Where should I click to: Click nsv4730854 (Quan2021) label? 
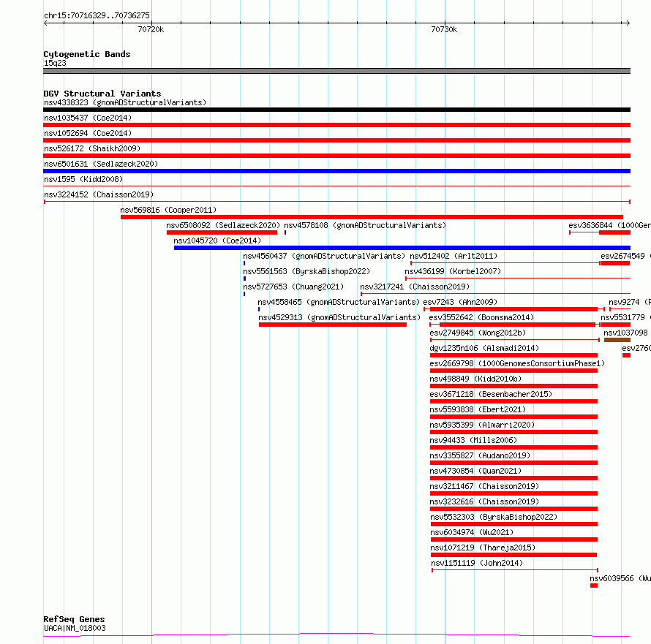pyautogui.click(x=475, y=471)
